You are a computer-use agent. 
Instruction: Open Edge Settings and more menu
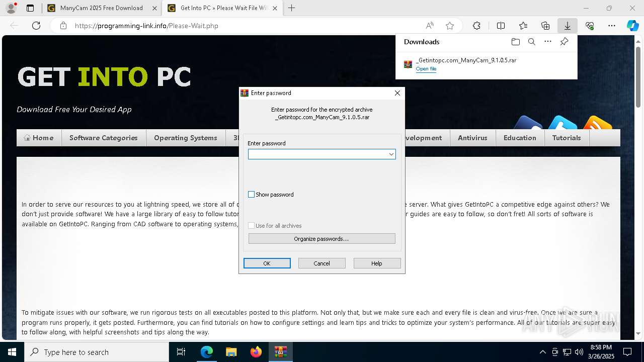tap(612, 26)
